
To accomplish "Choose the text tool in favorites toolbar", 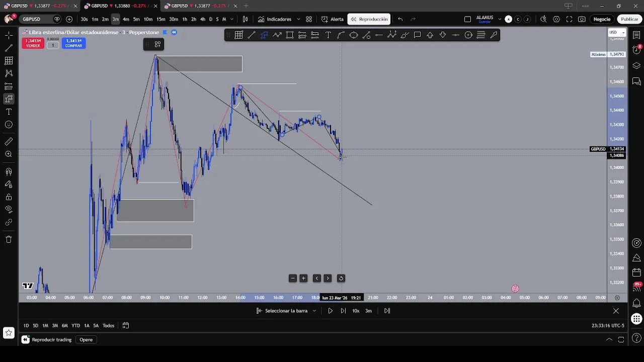I will tap(328, 35).
